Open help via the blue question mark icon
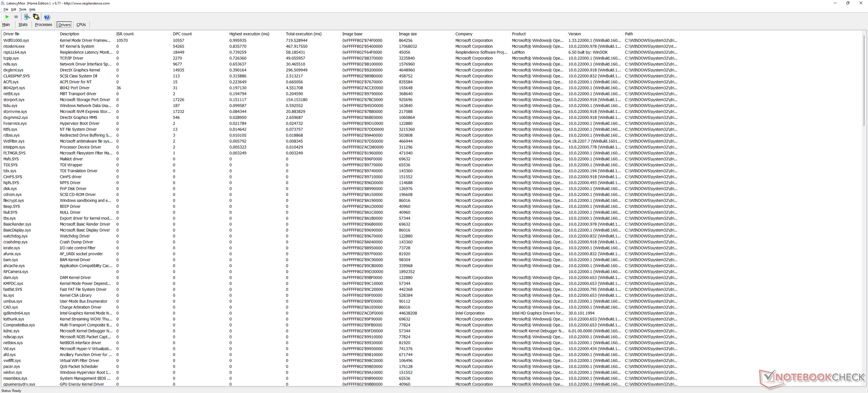The height and width of the screenshot is (393, 868). click(47, 17)
